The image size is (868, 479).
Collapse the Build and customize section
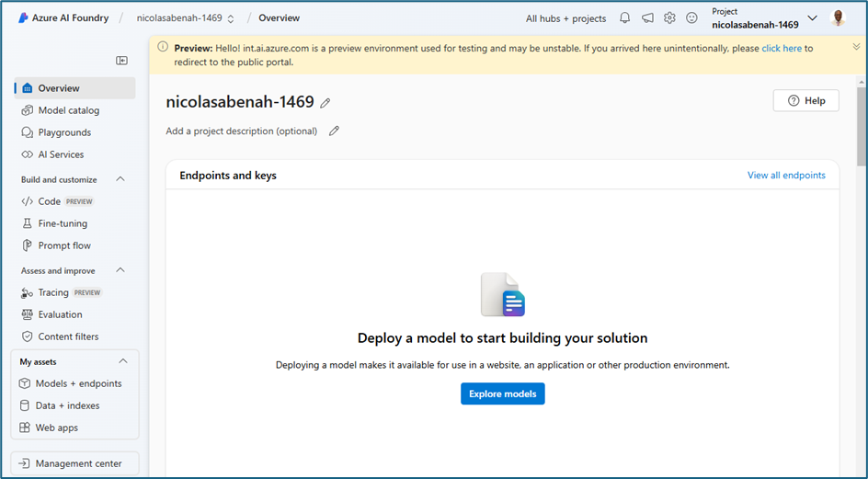click(x=120, y=179)
